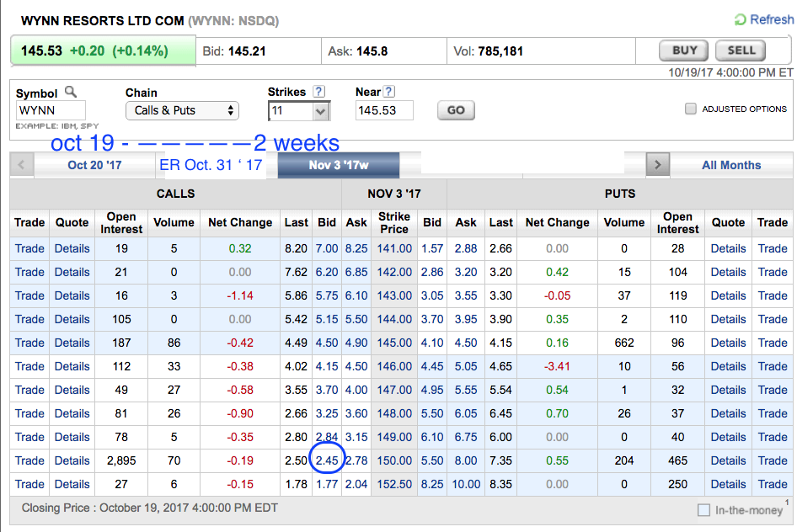
Task: Switch to the Oct 20 '17 expiration tab
Action: pyautogui.click(x=94, y=165)
